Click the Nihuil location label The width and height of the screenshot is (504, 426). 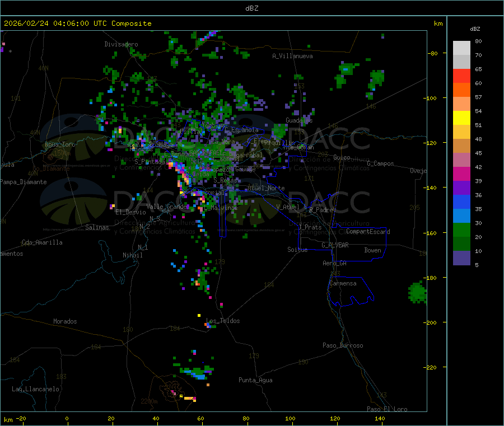[132, 255]
